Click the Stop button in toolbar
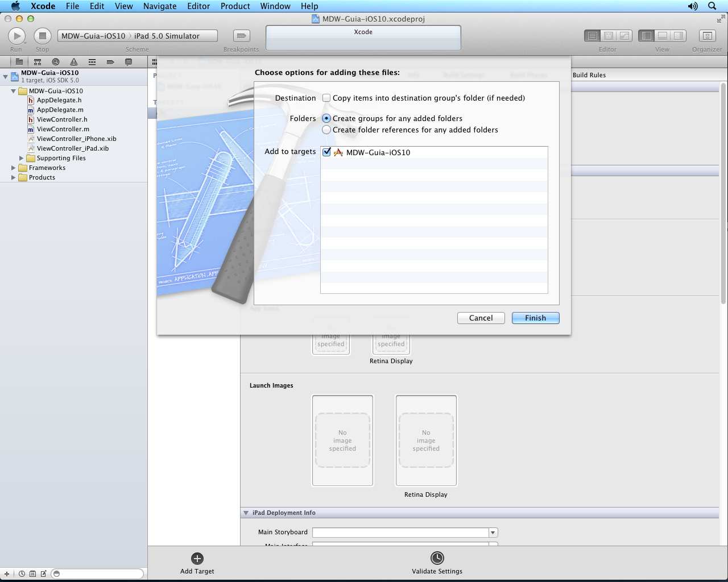Screen dimensions: 728x582 pyautogui.click(x=43, y=36)
